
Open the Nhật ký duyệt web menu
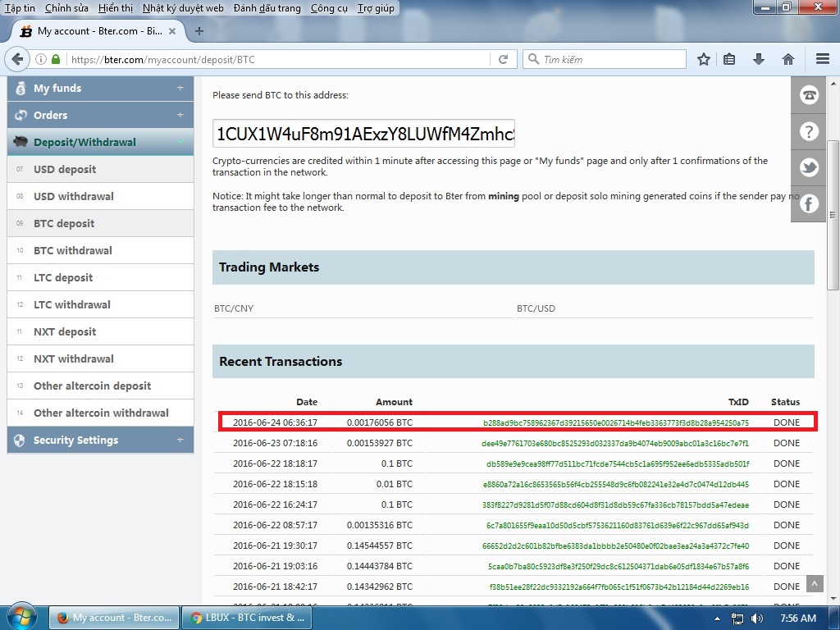click(183, 8)
